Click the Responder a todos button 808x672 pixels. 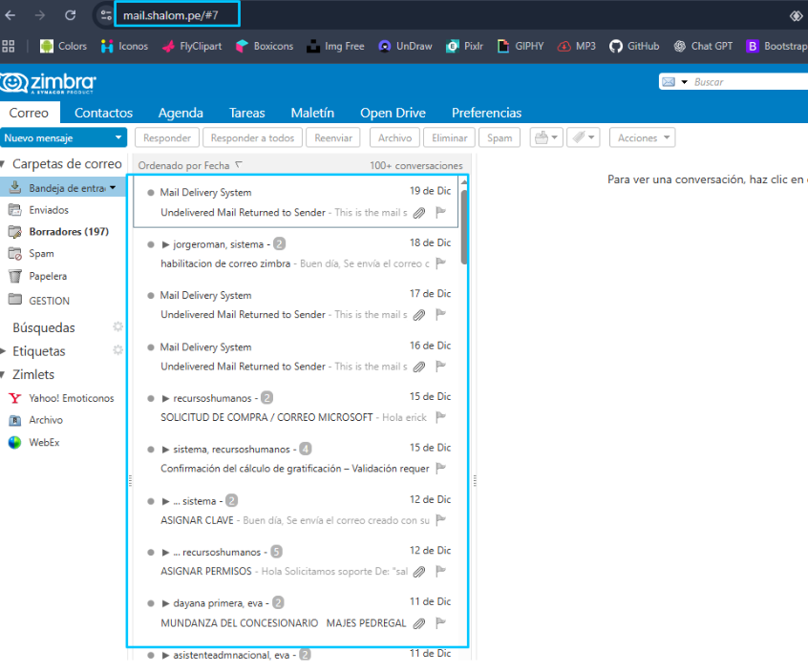[252, 137]
